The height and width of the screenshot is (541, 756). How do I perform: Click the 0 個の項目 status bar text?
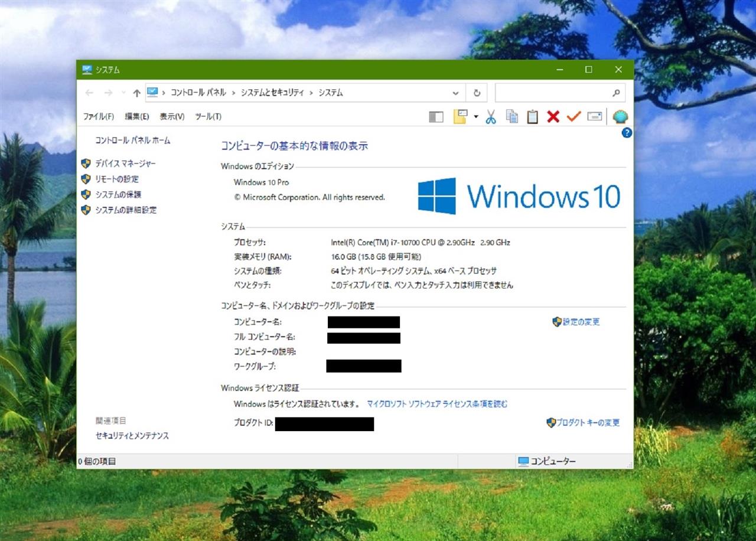coord(97,461)
